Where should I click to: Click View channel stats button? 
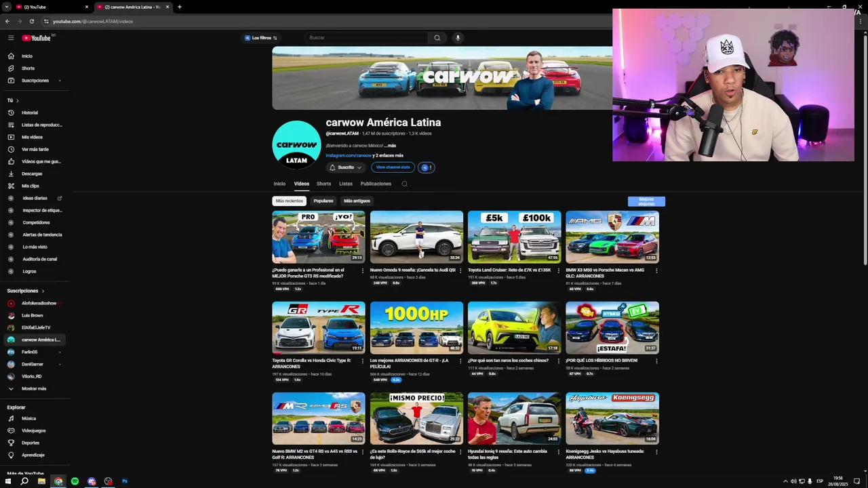[x=393, y=167]
